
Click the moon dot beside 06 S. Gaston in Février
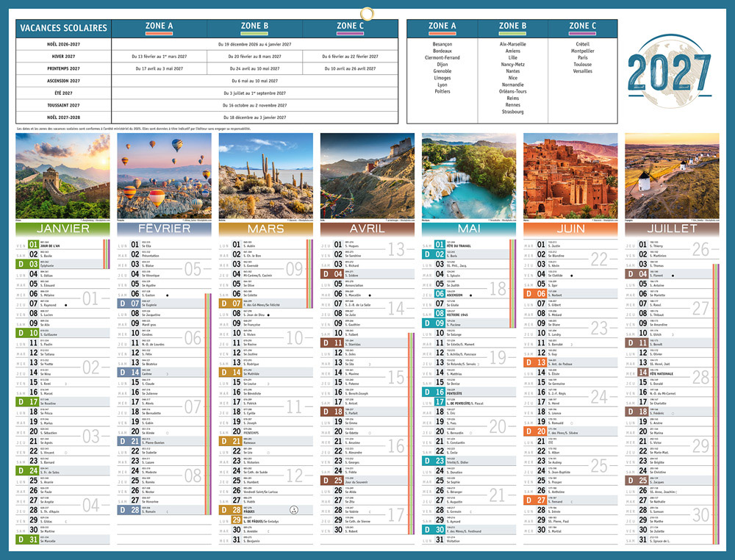coord(168,295)
